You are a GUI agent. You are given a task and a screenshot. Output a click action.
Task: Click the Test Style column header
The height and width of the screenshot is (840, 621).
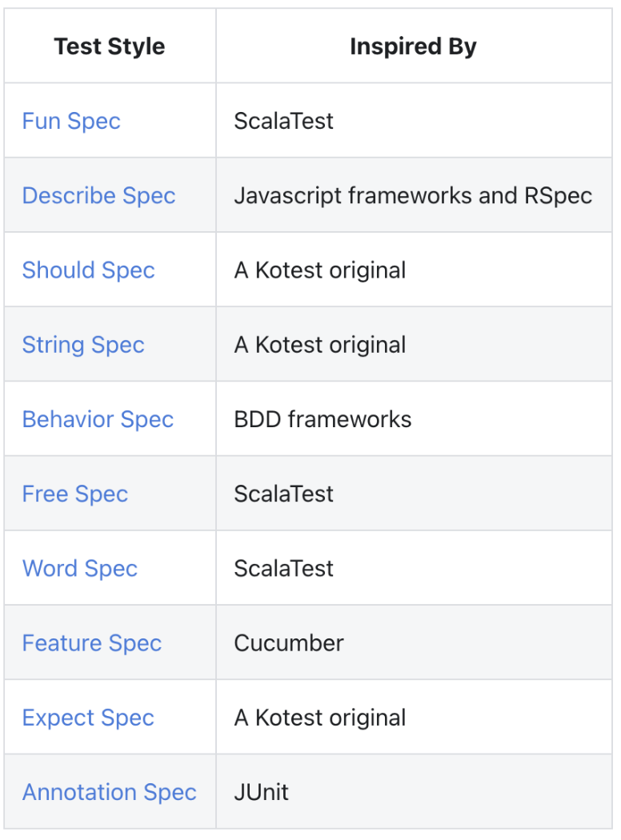coord(110,46)
